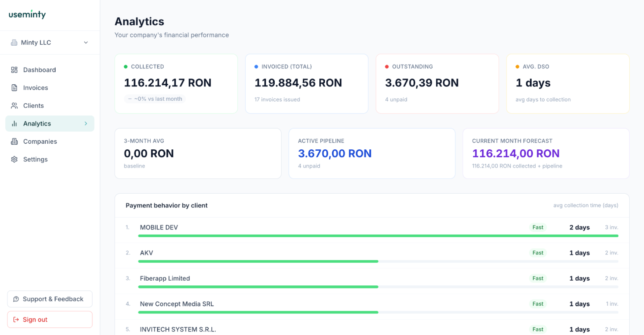The height and width of the screenshot is (335, 644).
Task: Click the Invoices document icon
Action: coord(14,88)
